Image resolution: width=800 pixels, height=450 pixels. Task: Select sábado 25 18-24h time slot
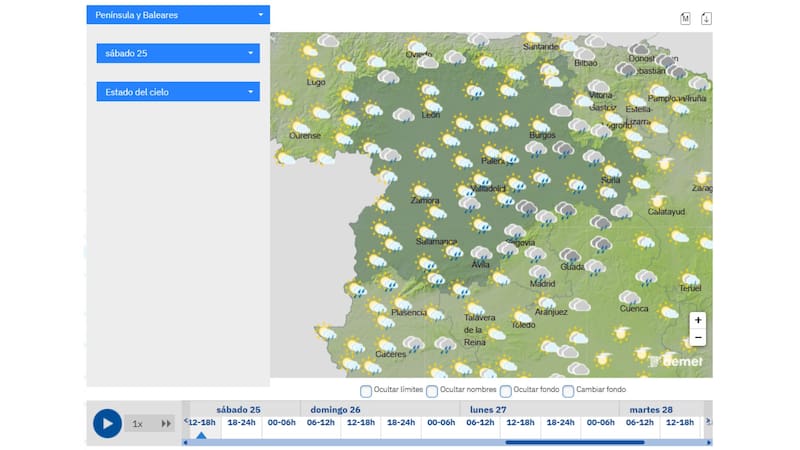tap(241, 422)
